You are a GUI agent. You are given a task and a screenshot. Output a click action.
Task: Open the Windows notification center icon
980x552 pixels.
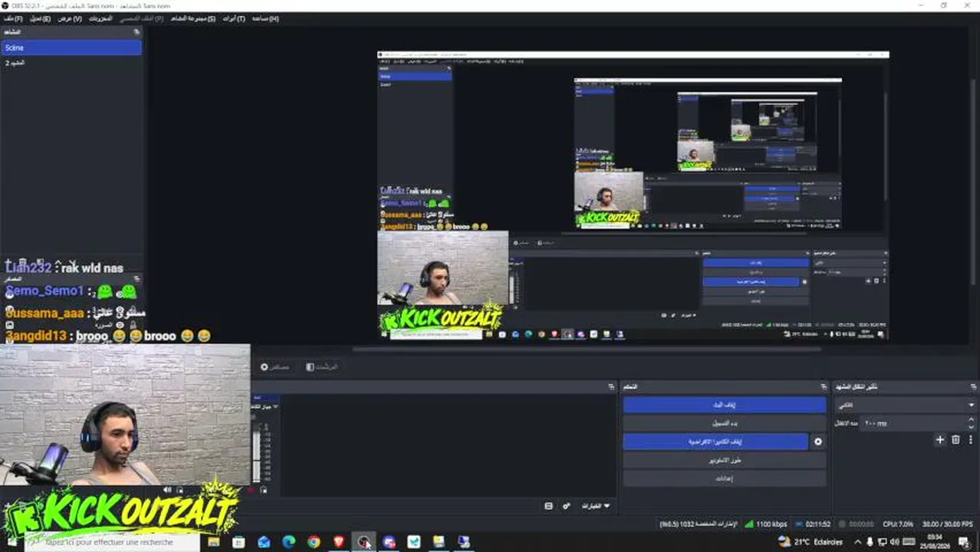point(964,542)
